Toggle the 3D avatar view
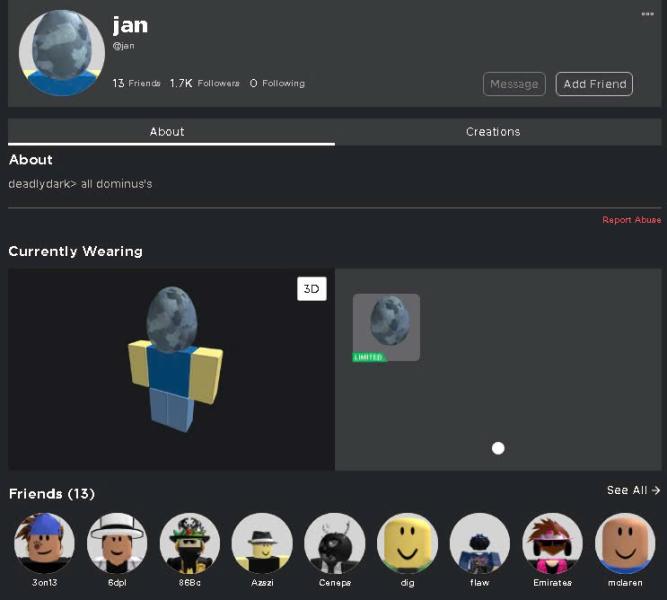The height and width of the screenshot is (600, 667). tap(311, 289)
